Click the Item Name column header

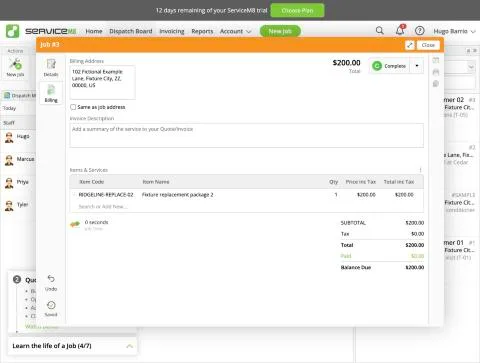(156, 182)
